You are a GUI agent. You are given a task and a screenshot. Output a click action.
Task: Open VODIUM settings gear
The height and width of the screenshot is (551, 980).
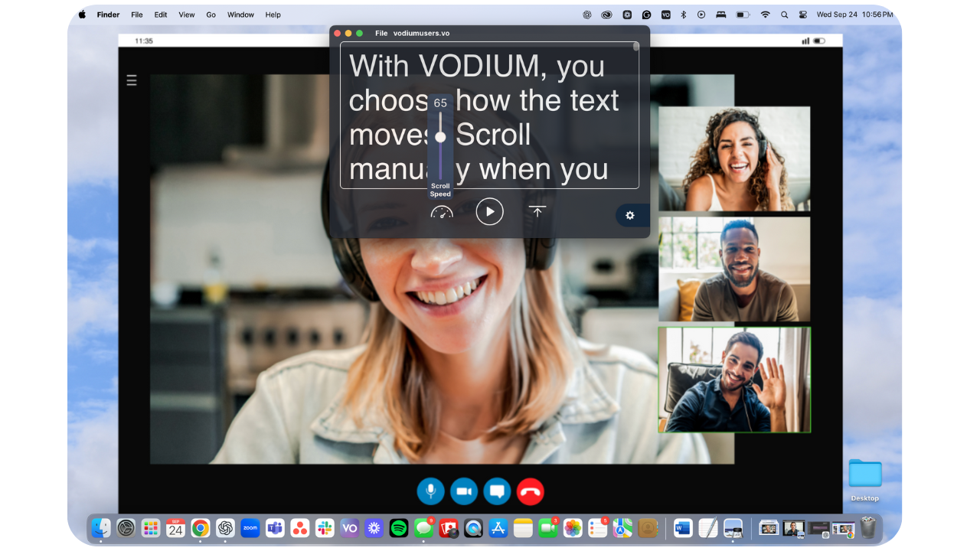pyautogui.click(x=630, y=216)
